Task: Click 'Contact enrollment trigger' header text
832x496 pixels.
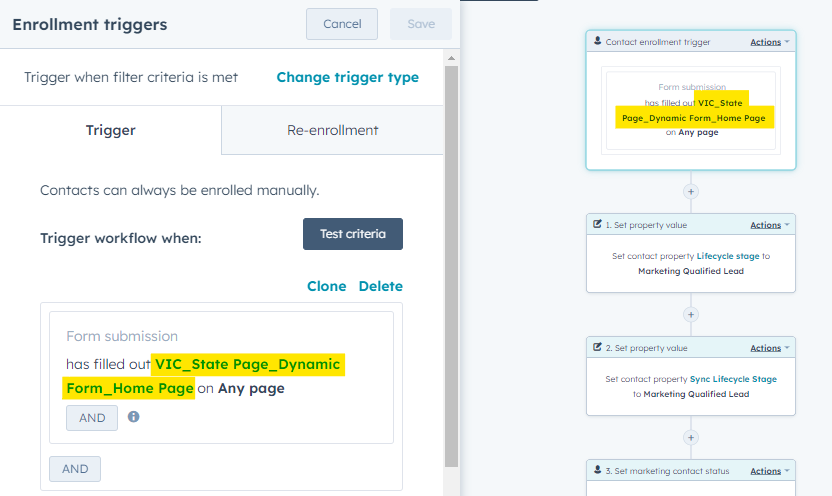Action: point(657,42)
